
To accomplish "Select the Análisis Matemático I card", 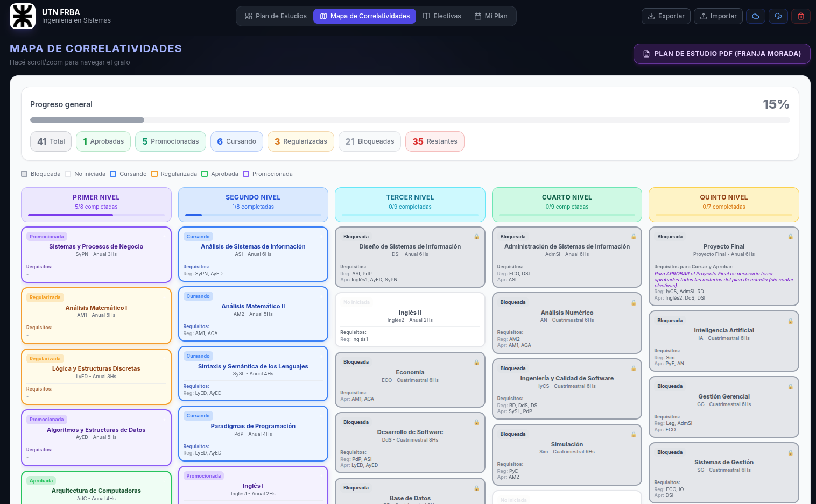I will click(96, 316).
